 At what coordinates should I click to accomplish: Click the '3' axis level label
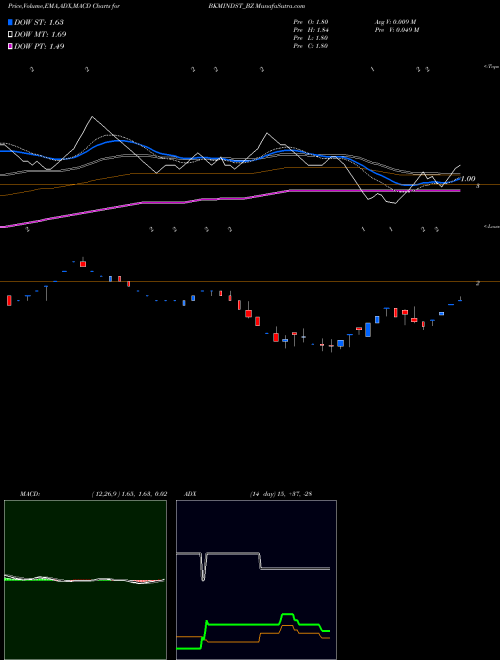478,186
